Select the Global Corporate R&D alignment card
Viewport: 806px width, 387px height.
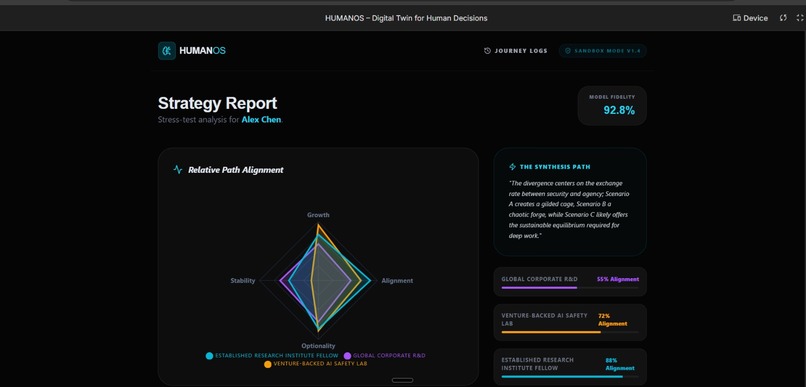pyautogui.click(x=570, y=282)
